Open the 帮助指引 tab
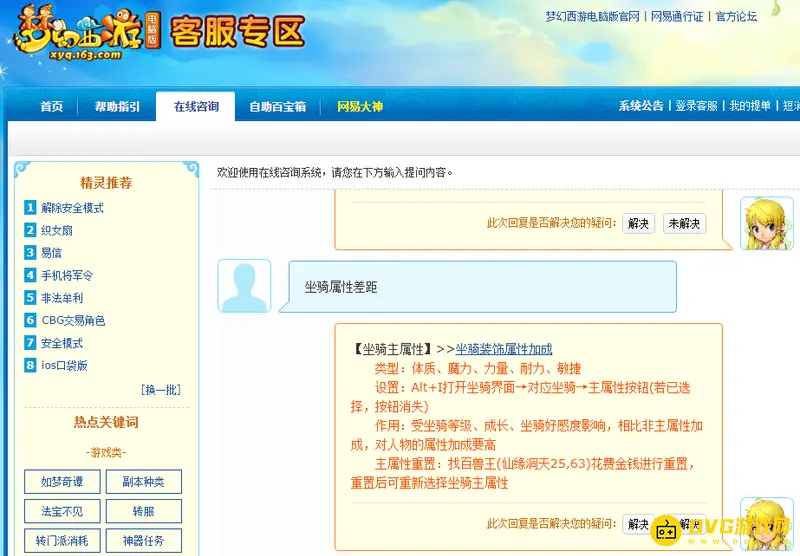Image resolution: width=800 pixels, height=556 pixels. click(x=117, y=107)
